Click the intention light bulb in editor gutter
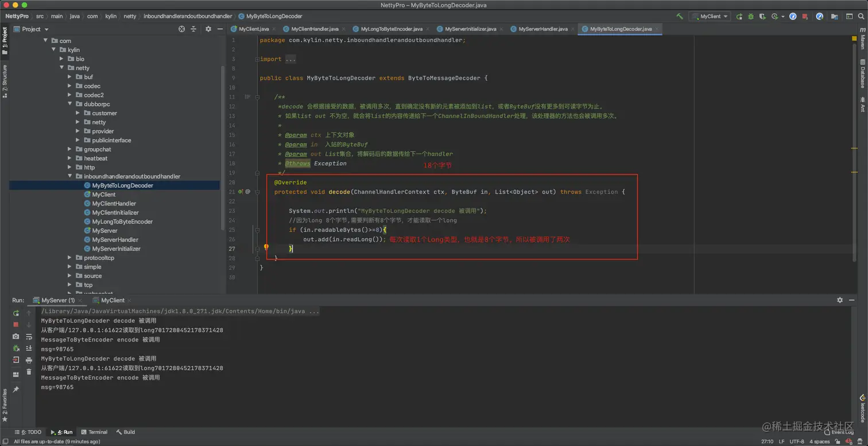 pyautogui.click(x=266, y=247)
